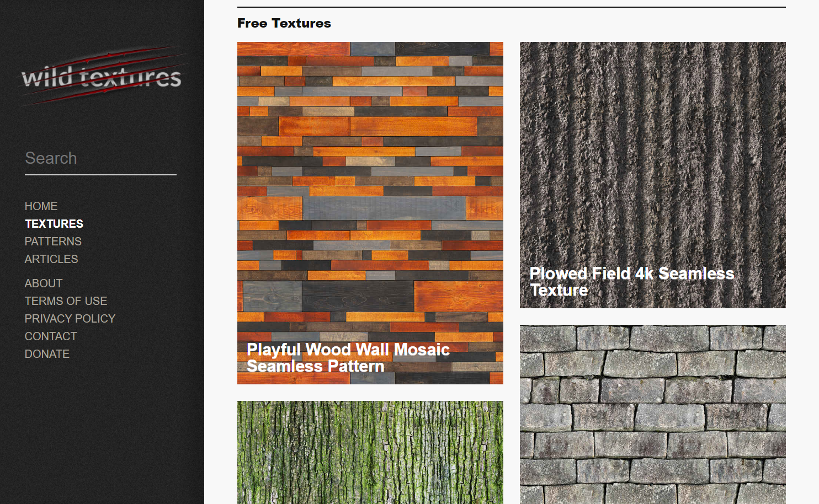Open the ARTICLES page
The image size is (819, 504).
[x=51, y=259]
